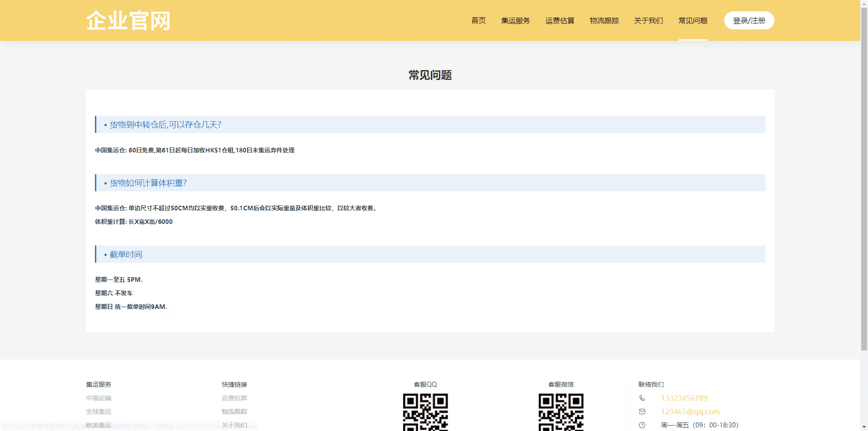Click the line 体积重计算: 长X宽X高/6000
Image resolution: width=868 pixels, height=431 pixels.
(x=134, y=222)
